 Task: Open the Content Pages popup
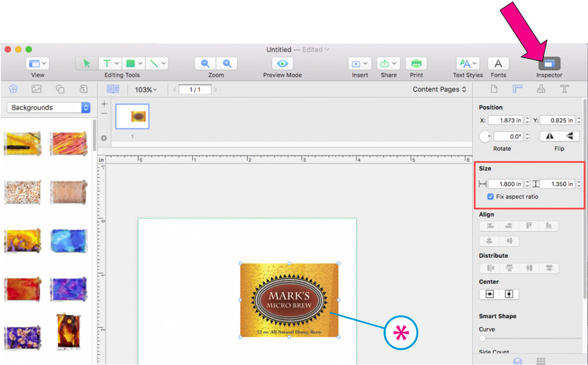point(439,89)
